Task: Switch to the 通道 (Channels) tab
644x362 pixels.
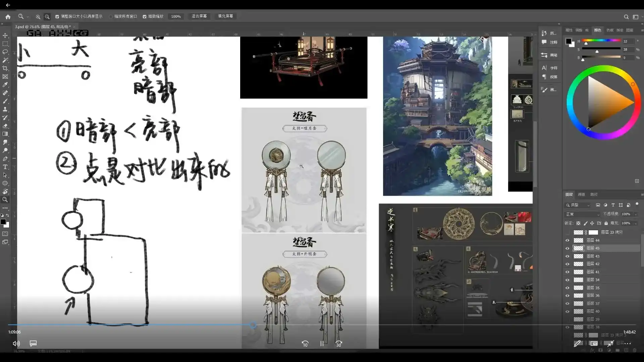Action: tap(582, 194)
